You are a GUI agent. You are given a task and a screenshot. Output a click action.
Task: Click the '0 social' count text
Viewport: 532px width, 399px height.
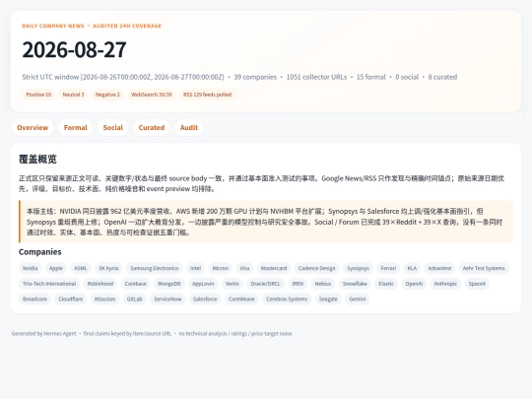click(407, 77)
